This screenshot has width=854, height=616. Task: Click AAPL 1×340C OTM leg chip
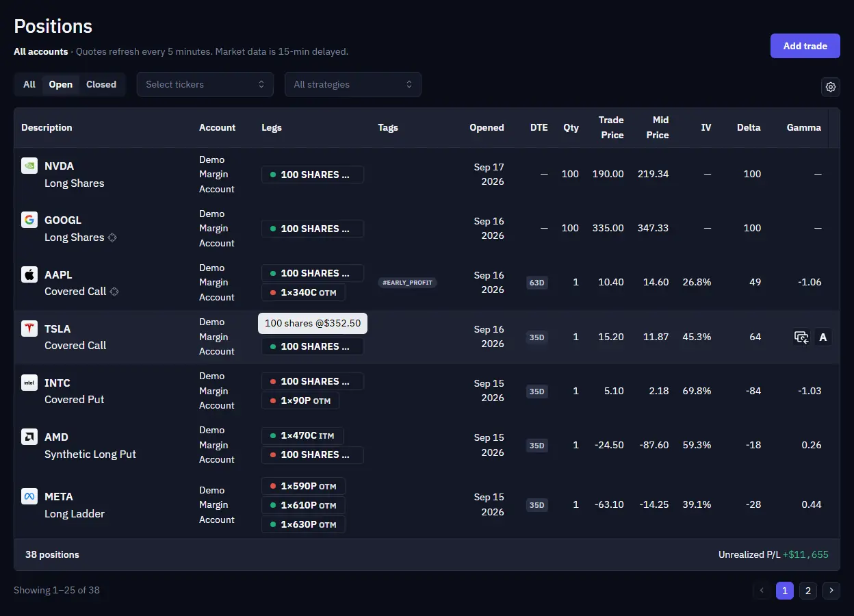303,292
